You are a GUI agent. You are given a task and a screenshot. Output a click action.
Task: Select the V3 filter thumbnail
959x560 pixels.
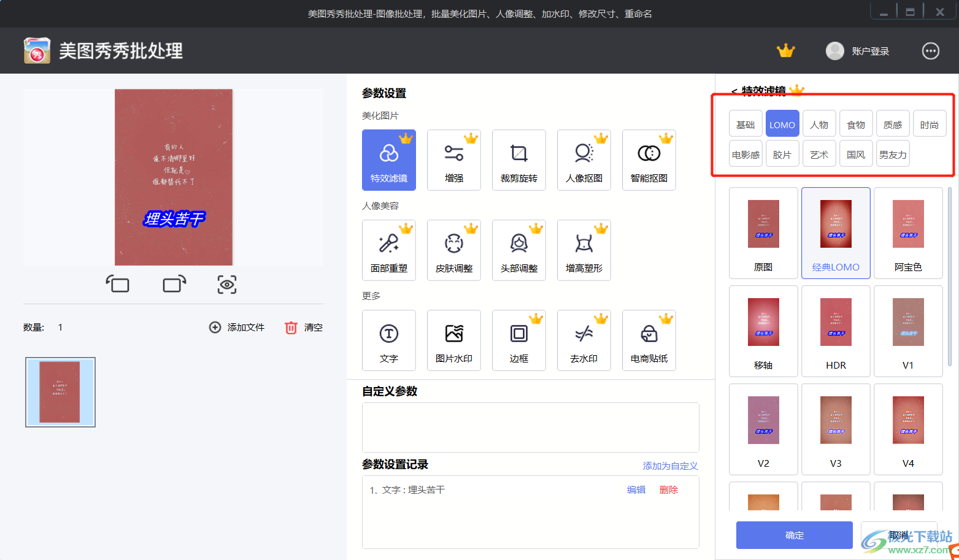[x=836, y=429]
